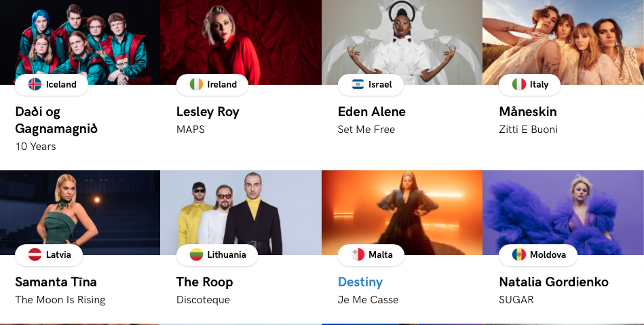The width and height of the screenshot is (644, 325).
Task: Click the Italy flag icon
Action: click(518, 84)
